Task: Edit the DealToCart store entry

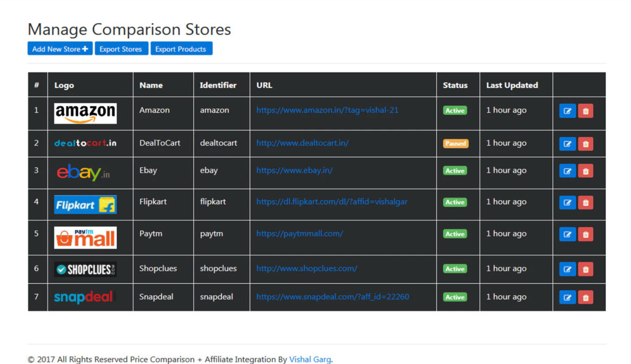Action: (567, 144)
